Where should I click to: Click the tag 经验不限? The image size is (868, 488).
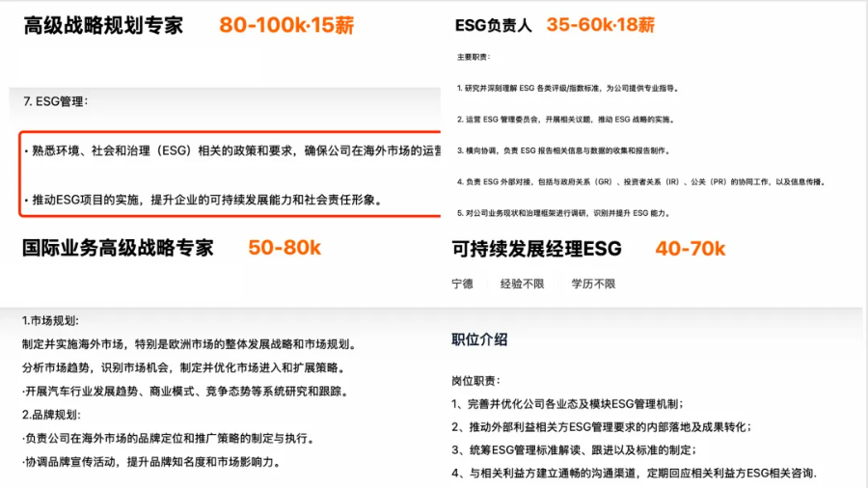(522, 284)
